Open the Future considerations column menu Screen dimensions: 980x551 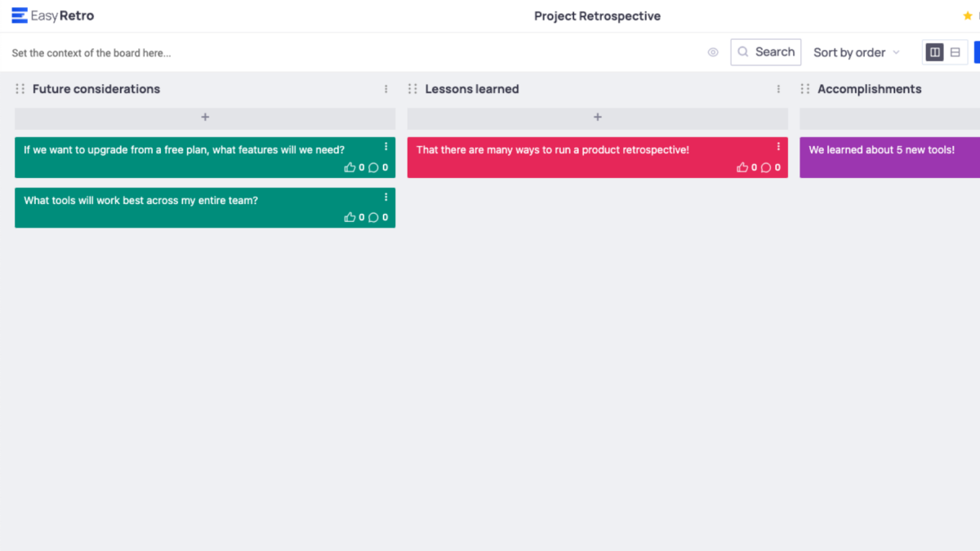point(385,89)
